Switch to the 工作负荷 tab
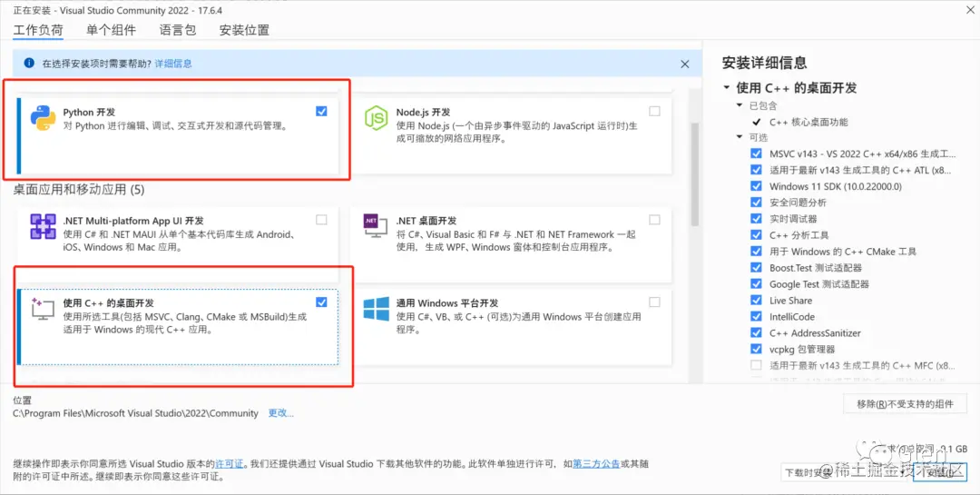The width and height of the screenshot is (980, 495). click(x=38, y=30)
